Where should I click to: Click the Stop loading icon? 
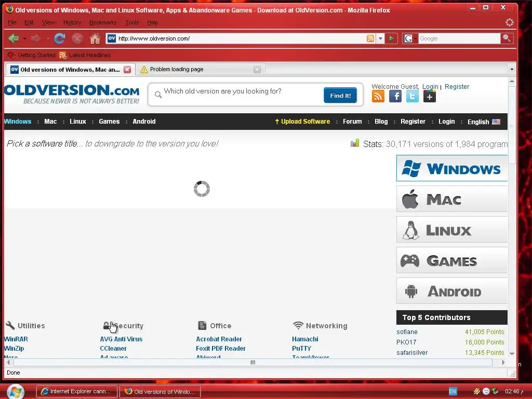77,38
